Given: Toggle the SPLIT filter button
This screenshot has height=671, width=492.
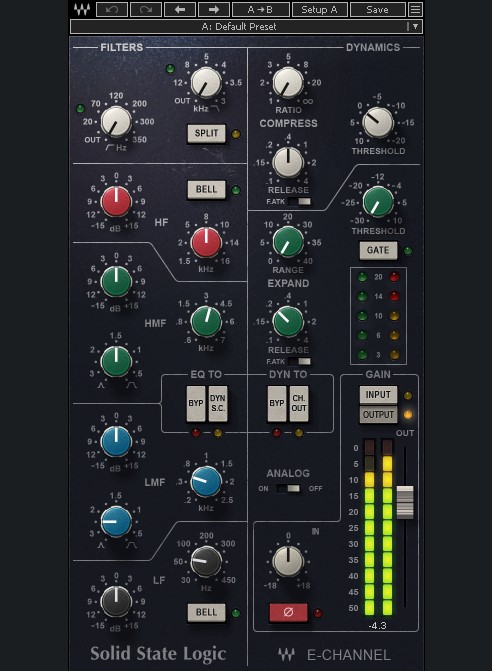Looking at the screenshot, I should [x=207, y=134].
